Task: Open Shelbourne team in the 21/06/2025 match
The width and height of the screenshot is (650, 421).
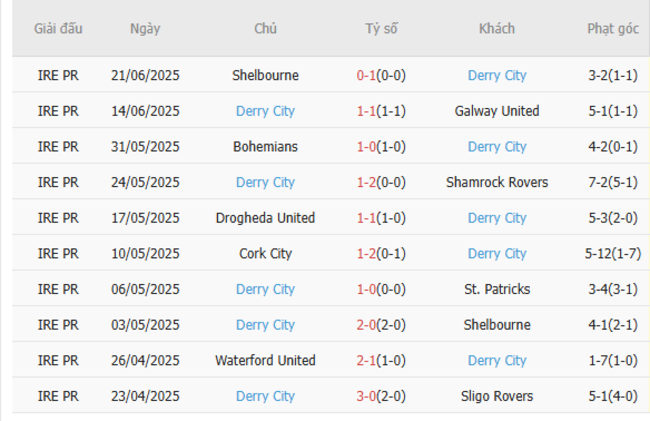Action: coord(265,75)
